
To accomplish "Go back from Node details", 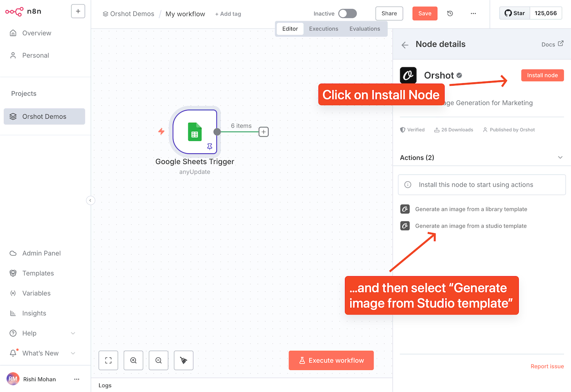I will click(405, 45).
